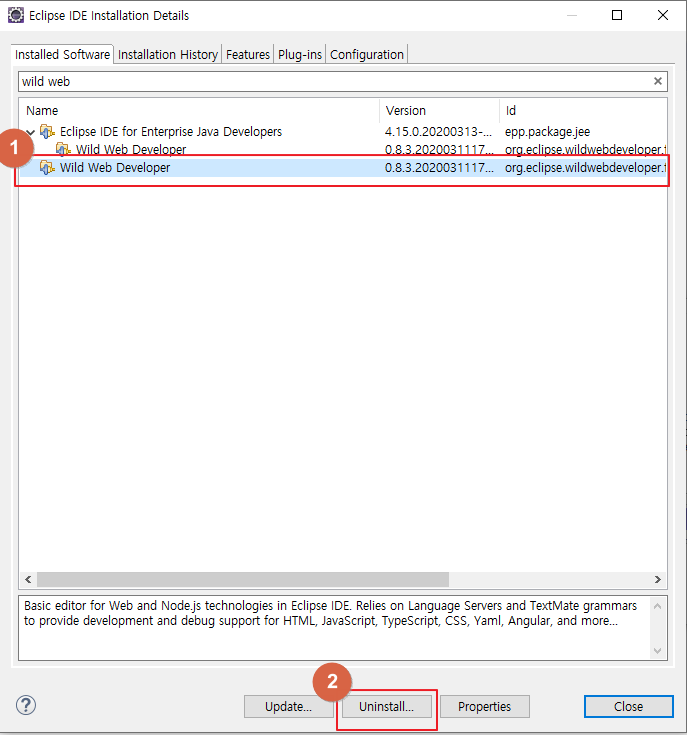Click the Eclipse IDE for Enterprise Java Developers feature icon

pyautogui.click(x=47, y=132)
